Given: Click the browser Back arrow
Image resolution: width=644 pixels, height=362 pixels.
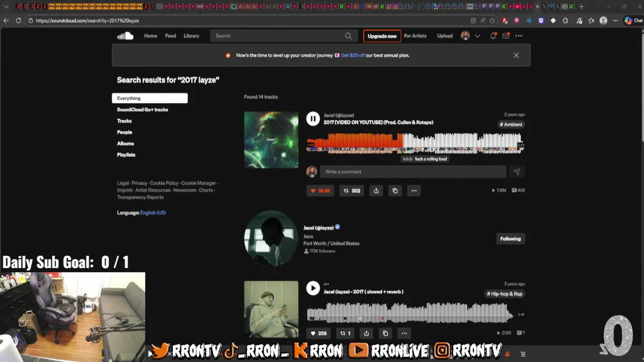Looking at the screenshot, I should click(x=6, y=21).
